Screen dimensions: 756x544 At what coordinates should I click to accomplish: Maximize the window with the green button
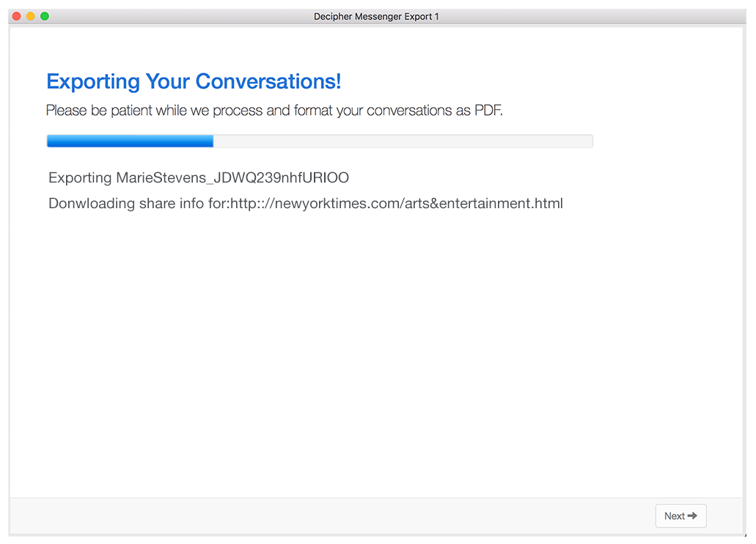44,16
